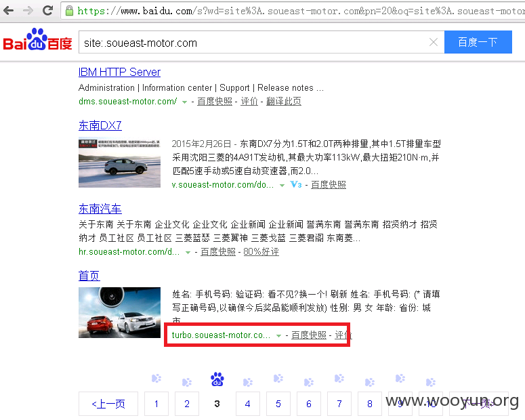Go back with the browser back arrow
The width and height of the screenshot is (525, 420).
[8, 11]
